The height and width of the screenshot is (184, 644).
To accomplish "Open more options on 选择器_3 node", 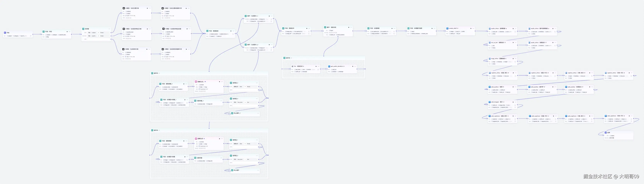I will pyautogui.click(x=257, y=83).
